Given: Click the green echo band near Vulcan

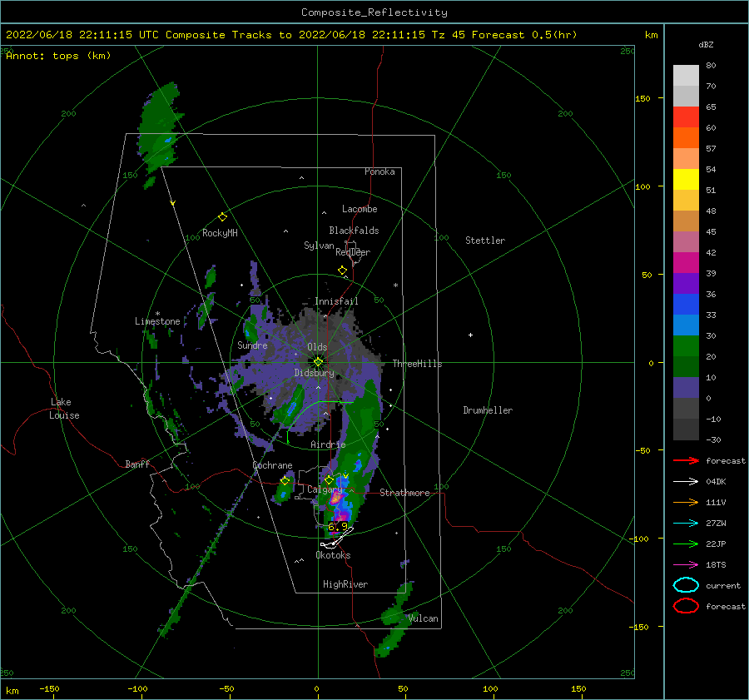Looking at the screenshot, I should click(395, 618).
